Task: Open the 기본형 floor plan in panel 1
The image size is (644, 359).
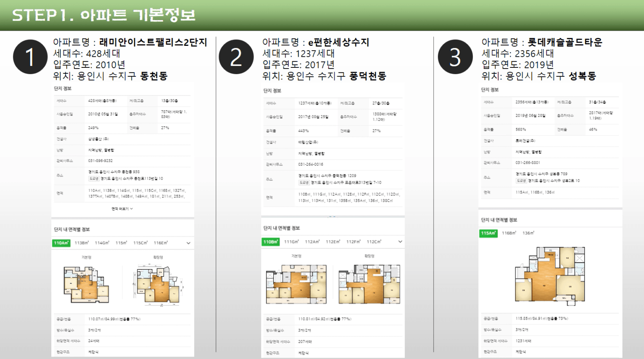Action: (x=87, y=284)
